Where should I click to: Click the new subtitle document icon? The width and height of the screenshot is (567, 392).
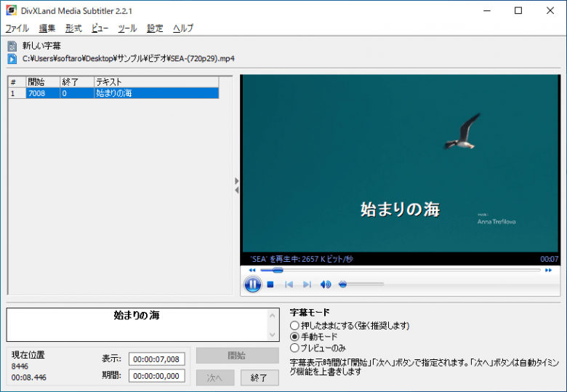click(x=12, y=46)
